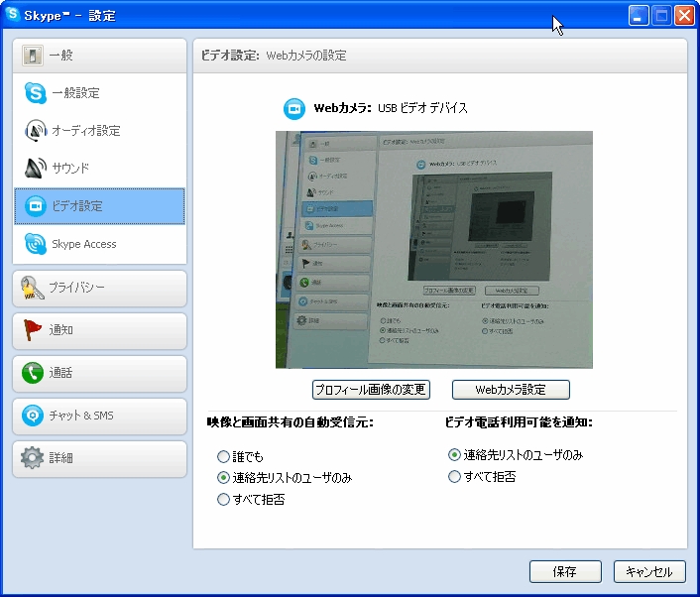Click the keys icon for プライバシー
The width and height of the screenshot is (700, 597).
(x=32, y=288)
